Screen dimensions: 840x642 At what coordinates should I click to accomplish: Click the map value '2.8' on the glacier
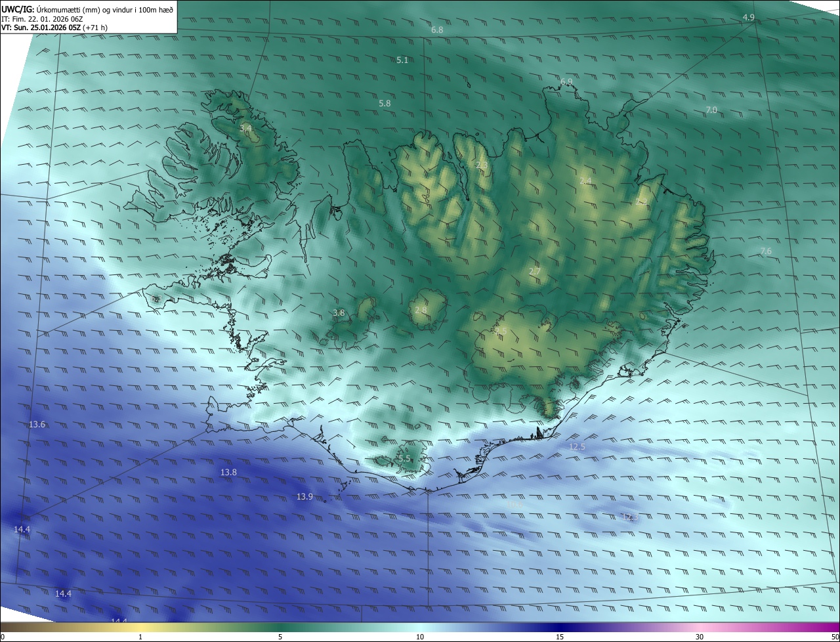point(421,310)
